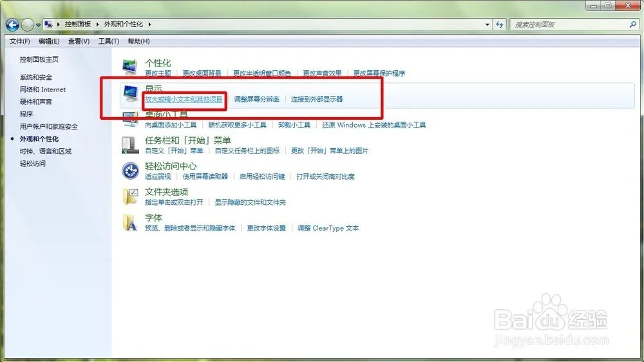The width and height of the screenshot is (644, 362).
Task: Click 还原 Windows 上安装的桌面小工具 link
Action: (x=374, y=125)
